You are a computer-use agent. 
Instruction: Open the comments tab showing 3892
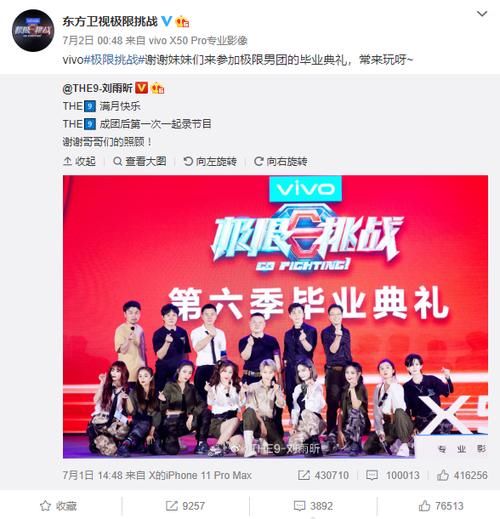point(313,506)
